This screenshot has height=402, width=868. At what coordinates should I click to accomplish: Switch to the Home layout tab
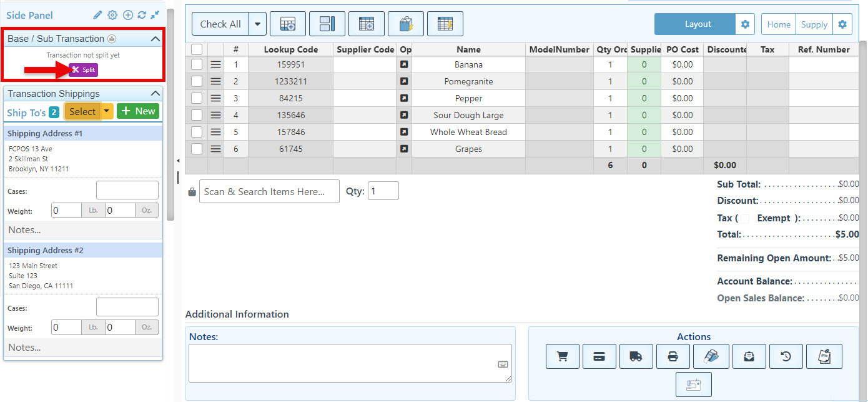pos(778,24)
